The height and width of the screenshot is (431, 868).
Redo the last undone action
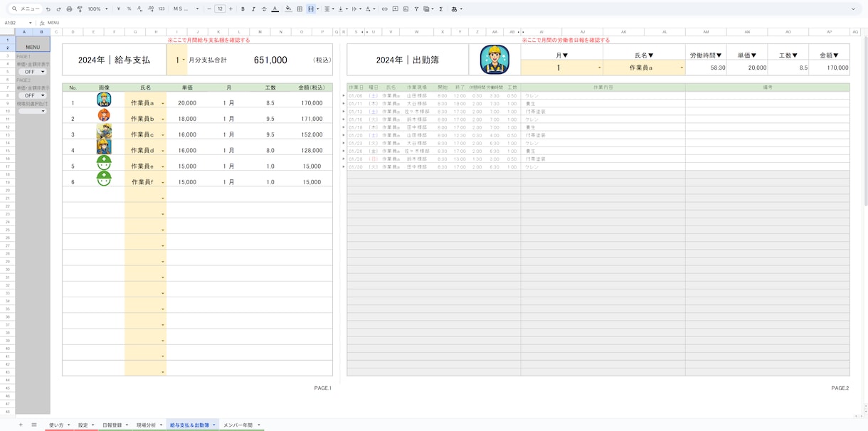click(58, 9)
